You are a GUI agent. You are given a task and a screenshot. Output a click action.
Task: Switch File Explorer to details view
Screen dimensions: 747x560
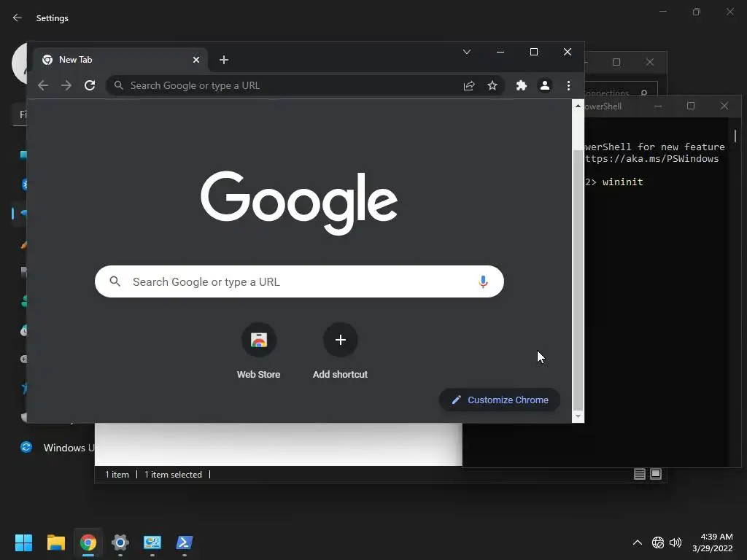(x=639, y=474)
